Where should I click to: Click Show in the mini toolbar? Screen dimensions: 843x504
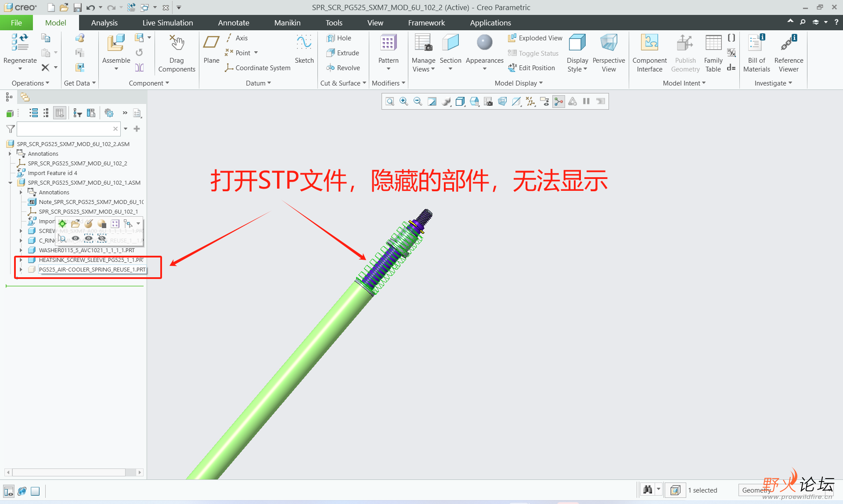point(76,238)
